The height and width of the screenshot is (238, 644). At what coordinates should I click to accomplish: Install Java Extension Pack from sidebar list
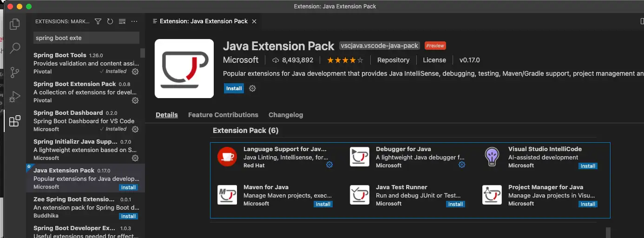pyautogui.click(x=129, y=187)
